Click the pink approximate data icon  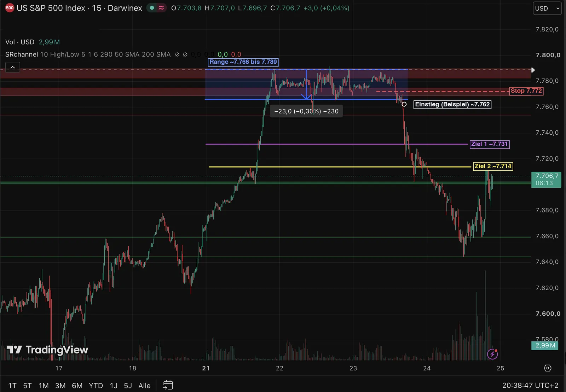[x=161, y=8]
